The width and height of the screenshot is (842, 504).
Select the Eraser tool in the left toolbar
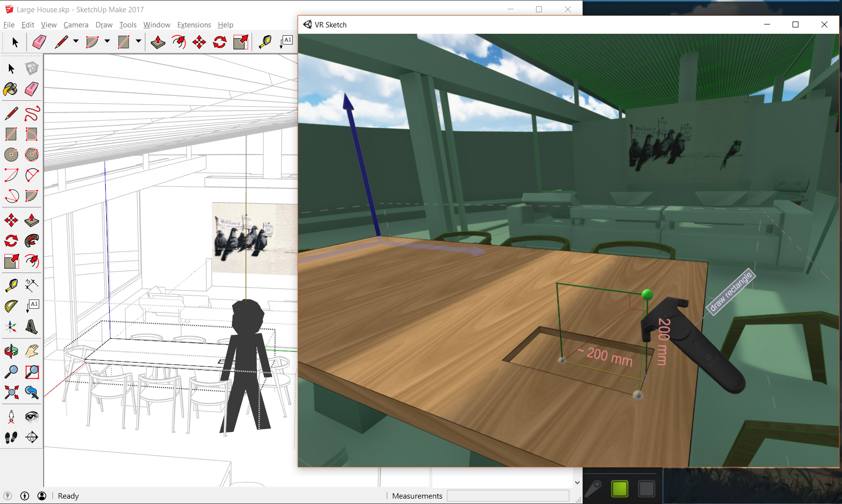pos(32,89)
